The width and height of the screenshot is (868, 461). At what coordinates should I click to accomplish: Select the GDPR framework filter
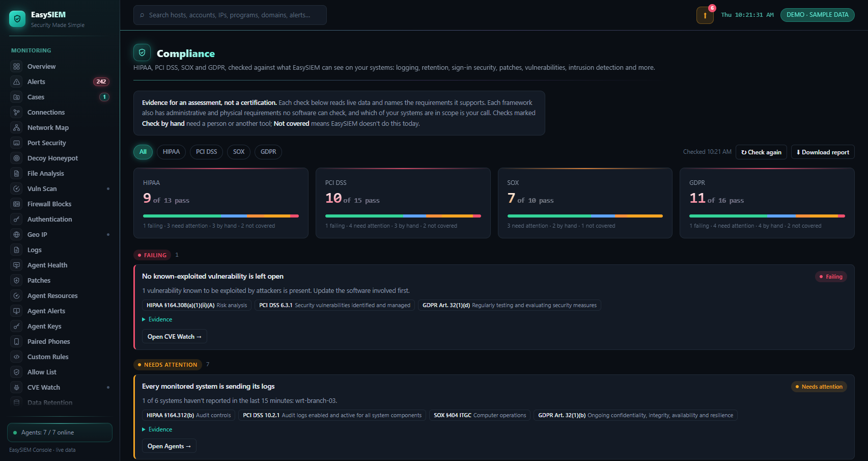pyautogui.click(x=268, y=152)
